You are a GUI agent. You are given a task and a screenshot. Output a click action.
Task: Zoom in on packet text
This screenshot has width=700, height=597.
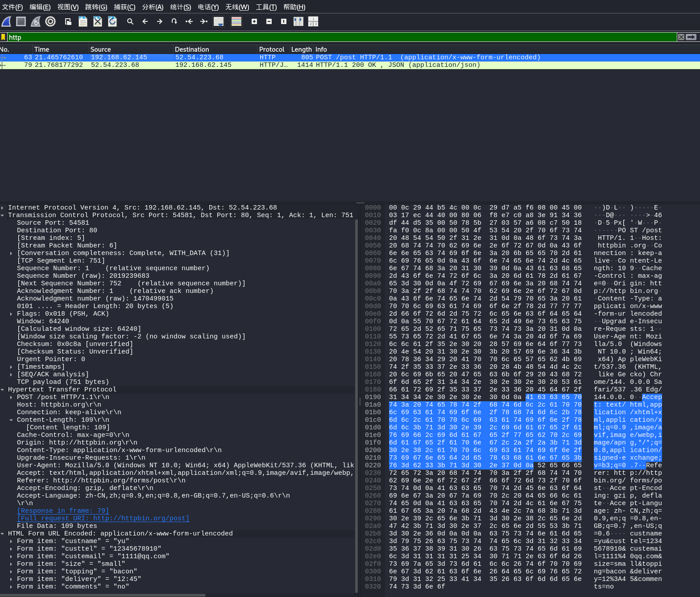click(x=254, y=21)
